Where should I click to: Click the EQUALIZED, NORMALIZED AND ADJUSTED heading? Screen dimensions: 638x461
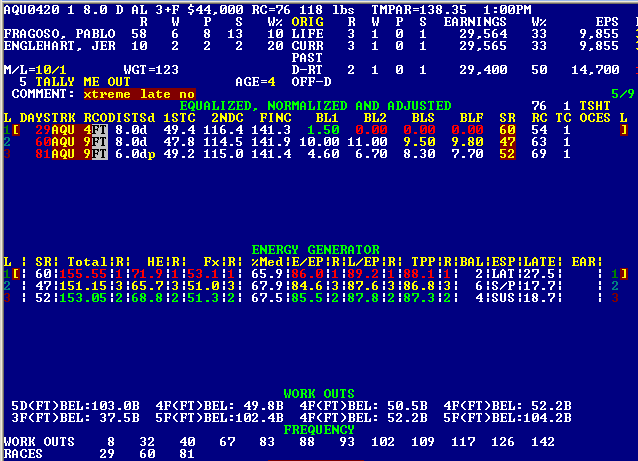(x=315, y=106)
